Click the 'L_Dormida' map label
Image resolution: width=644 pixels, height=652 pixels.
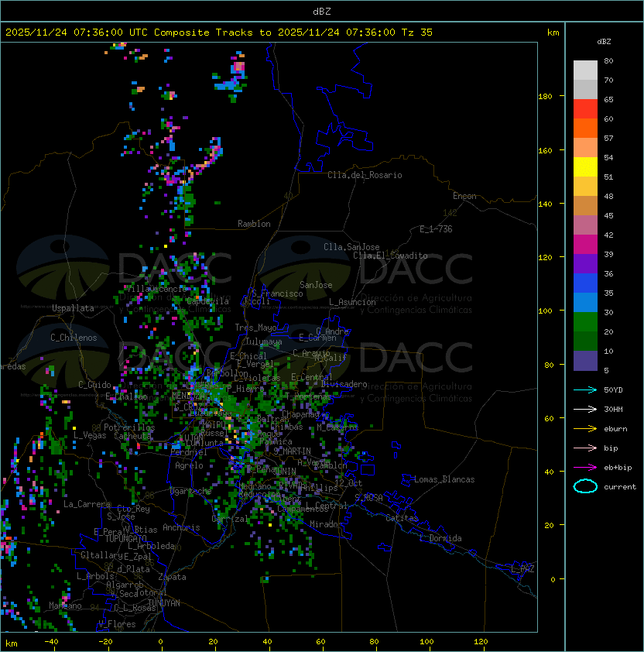click(440, 538)
